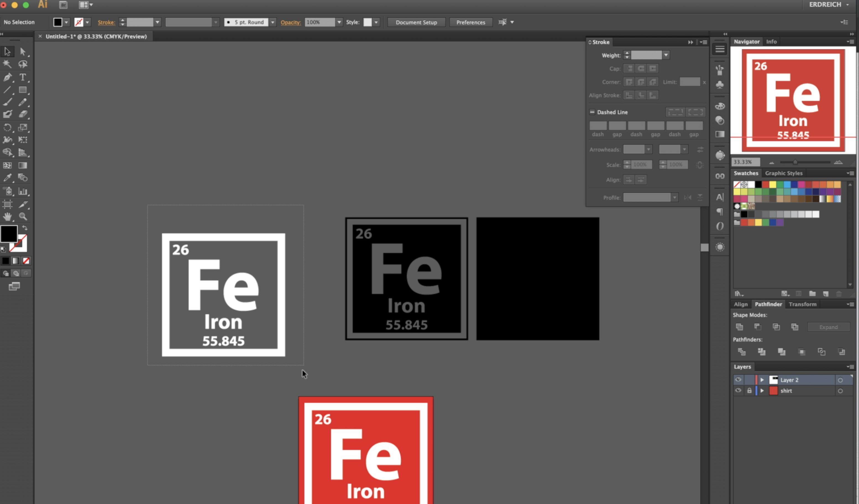The width and height of the screenshot is (859, 504).
Task: Switch to the Graphic Styles tab
Action: (x=783, y=173)
